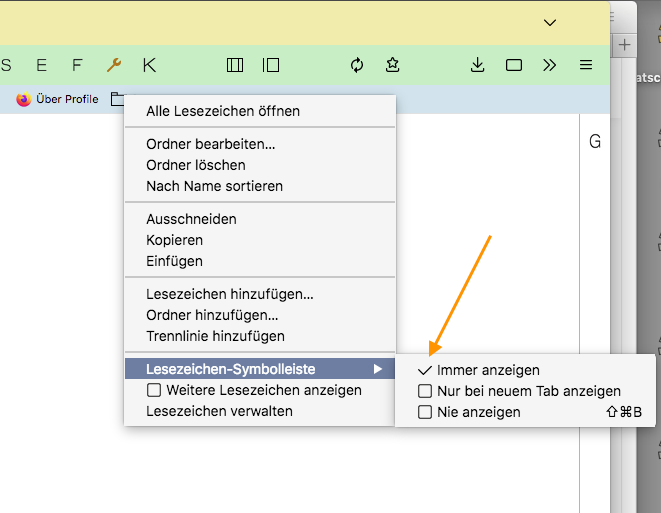Click the rounded rectangle icon beside downloads
661x513 pixels.
pyautogui.click(x=514, y=65)
